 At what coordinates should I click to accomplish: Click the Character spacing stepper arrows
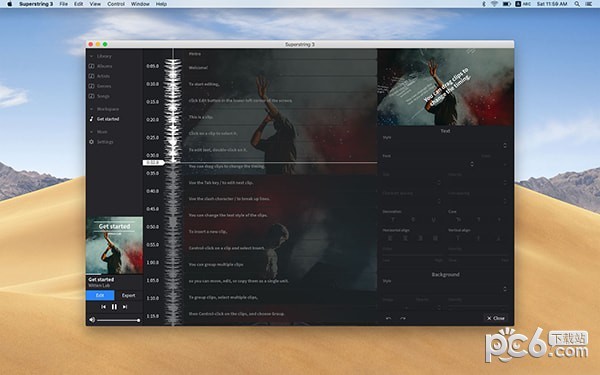click(x=439, y=201)
